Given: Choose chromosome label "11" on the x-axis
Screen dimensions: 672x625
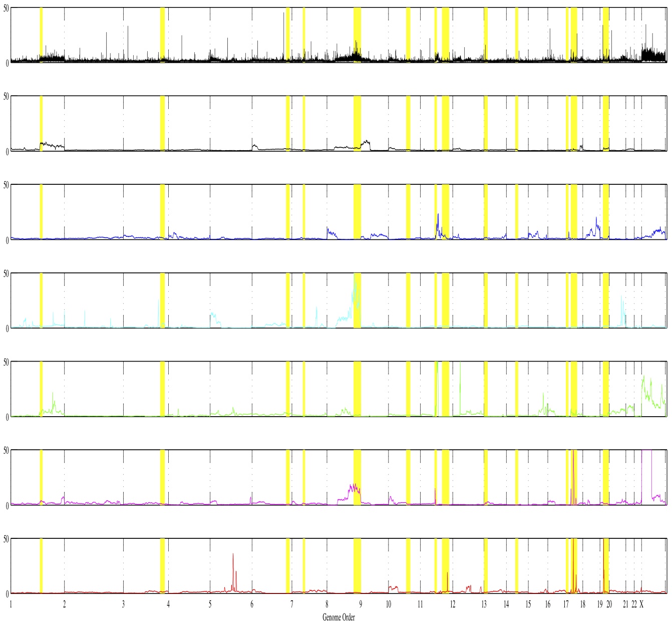Looking at the screenshot, I should coord(420,604).
